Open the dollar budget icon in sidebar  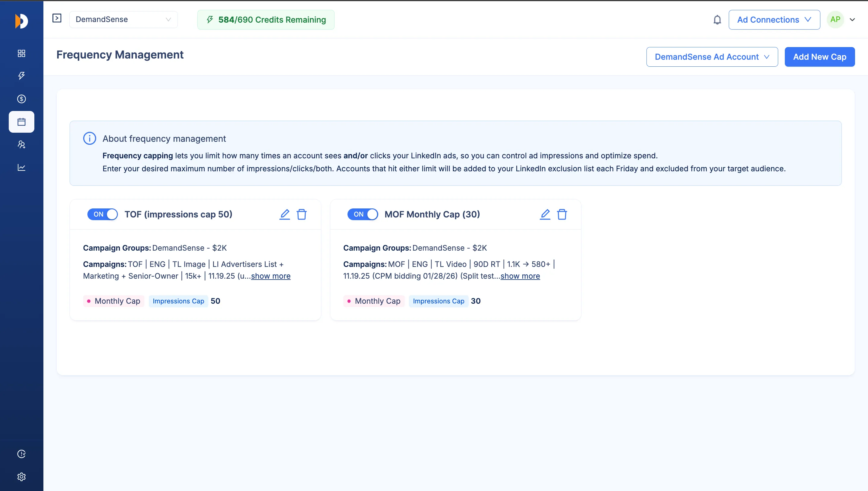pyautogui.click(x=21, y=99)
